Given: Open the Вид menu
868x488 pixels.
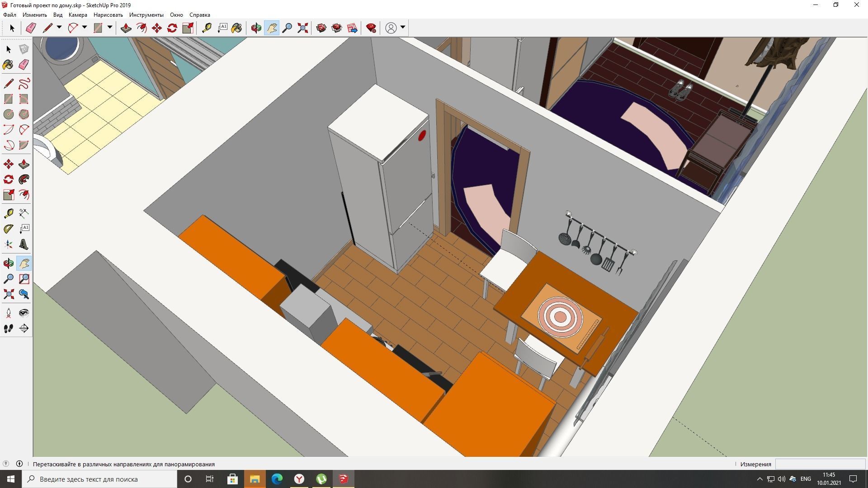Looking at the screenshot, I should click(x=58, y=15).
